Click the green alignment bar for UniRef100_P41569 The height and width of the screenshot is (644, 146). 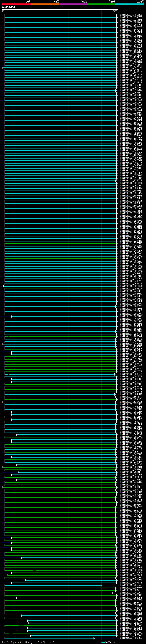(61, 359)
